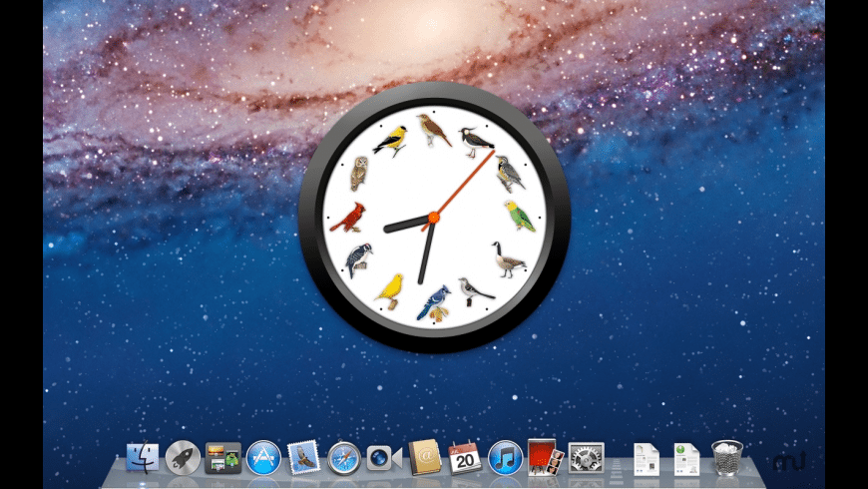The height and width of the screenshot is (489, 868).
Task: Launch Launchpad rocket icon in Dock
Action: (183, 458)
